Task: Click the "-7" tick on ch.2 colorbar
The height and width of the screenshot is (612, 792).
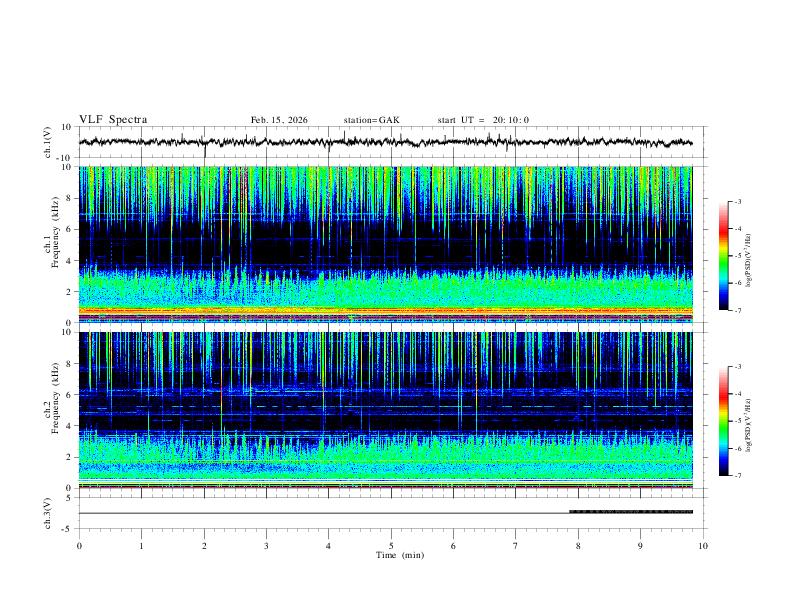Action: [x=738, y=476]
